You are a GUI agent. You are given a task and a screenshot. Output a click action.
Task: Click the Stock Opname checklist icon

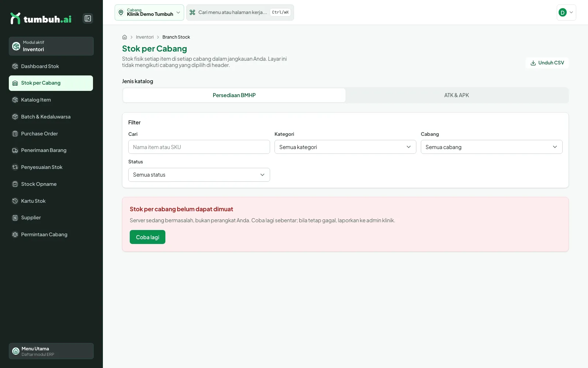[x=15, y=184]
